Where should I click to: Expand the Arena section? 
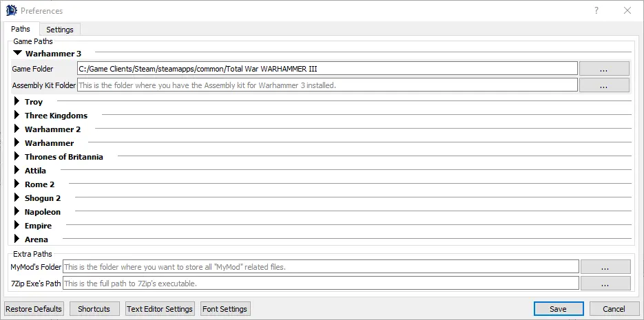17,239
